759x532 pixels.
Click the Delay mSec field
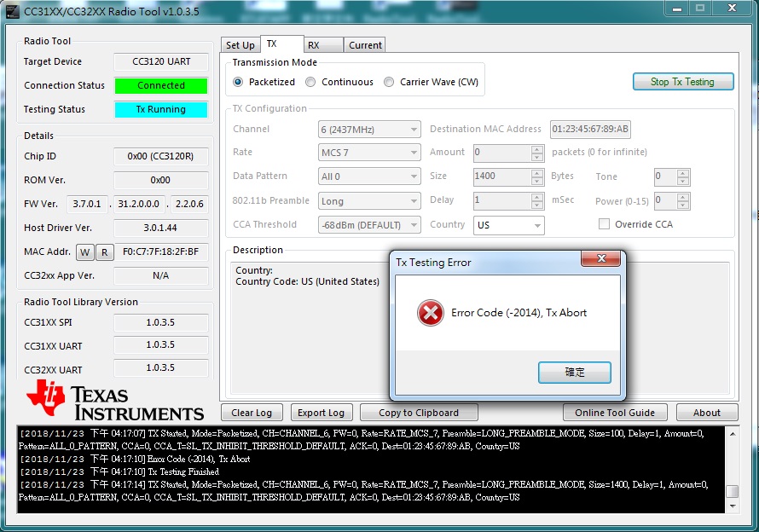[502, 200]
